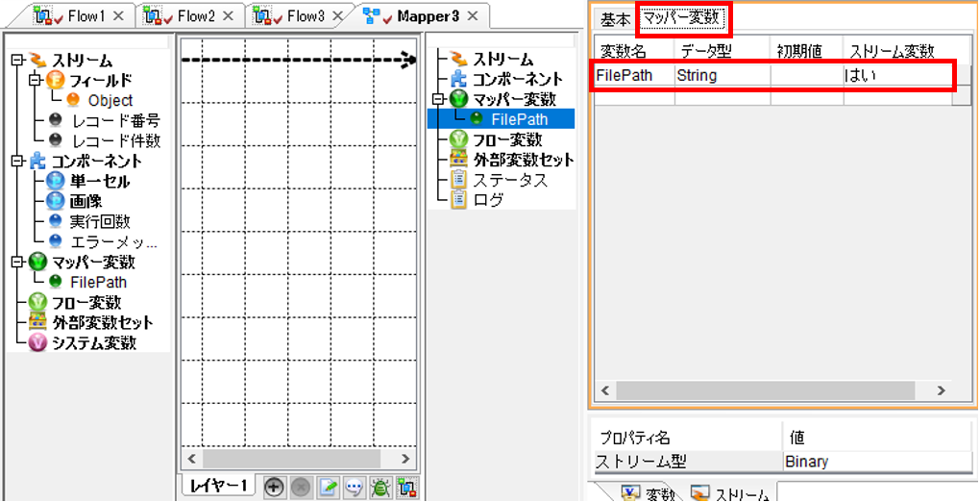Click the ステータス clipboard icon

point(459,180)
